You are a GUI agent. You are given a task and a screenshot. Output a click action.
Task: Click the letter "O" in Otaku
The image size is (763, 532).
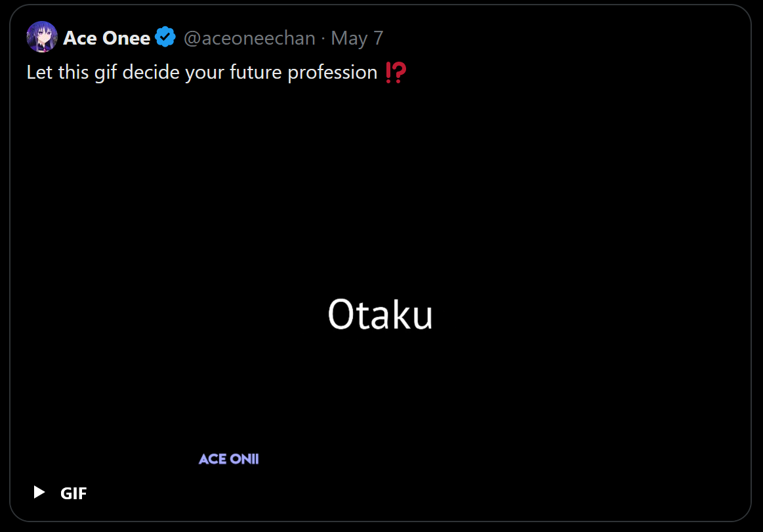[341, 315]
